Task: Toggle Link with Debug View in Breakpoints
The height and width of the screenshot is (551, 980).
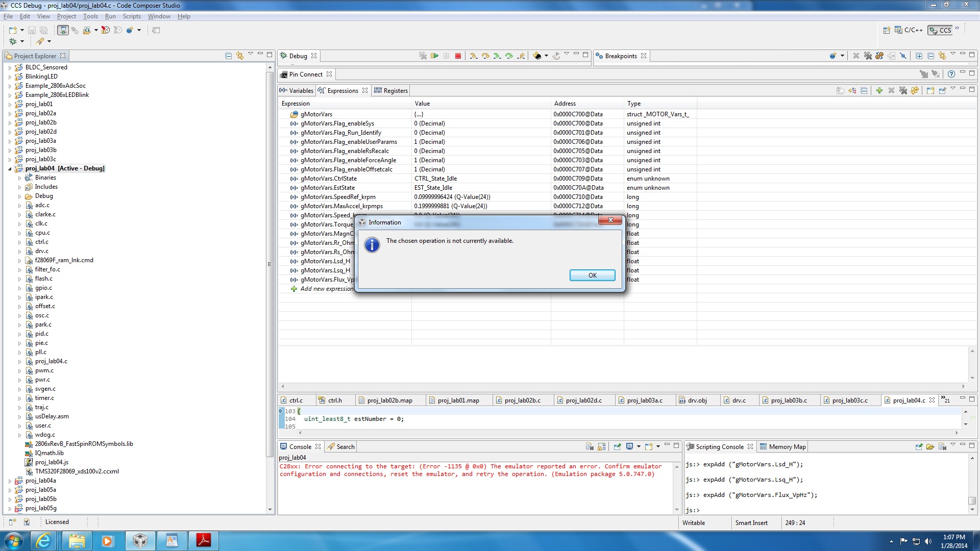Action: tap(942, 56)
